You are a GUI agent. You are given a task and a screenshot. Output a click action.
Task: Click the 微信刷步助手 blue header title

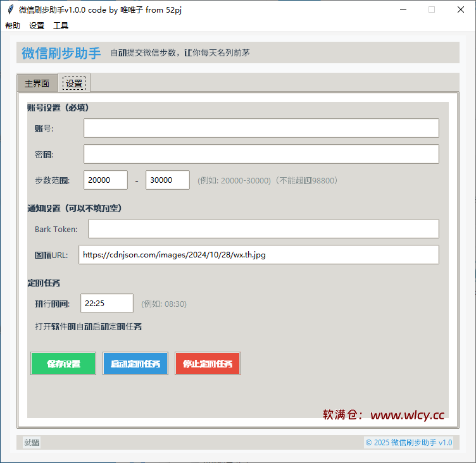pos(61,53)
